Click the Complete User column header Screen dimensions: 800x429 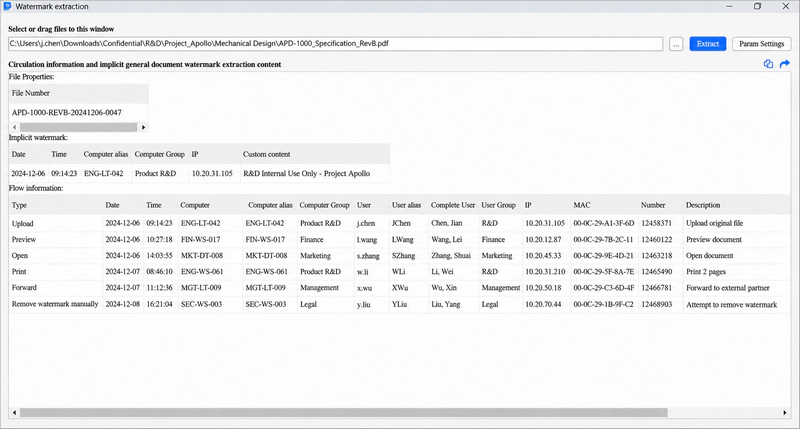pyautogui.click(x=453, y=205)
